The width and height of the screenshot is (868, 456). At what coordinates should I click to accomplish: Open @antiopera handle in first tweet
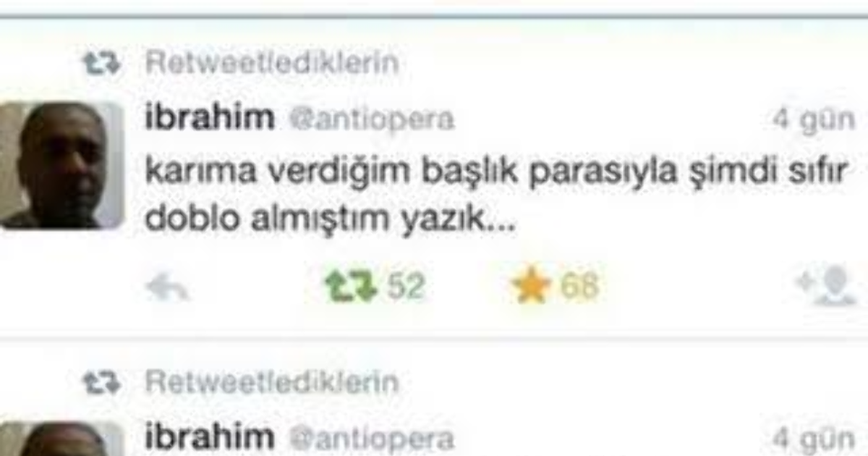click(x=370, y=119)
